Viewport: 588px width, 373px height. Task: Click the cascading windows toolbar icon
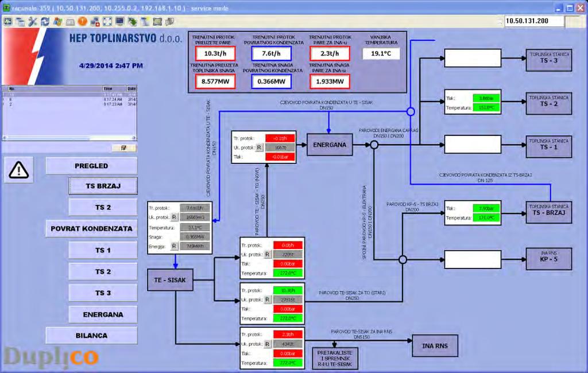click(x=20, y=22)
